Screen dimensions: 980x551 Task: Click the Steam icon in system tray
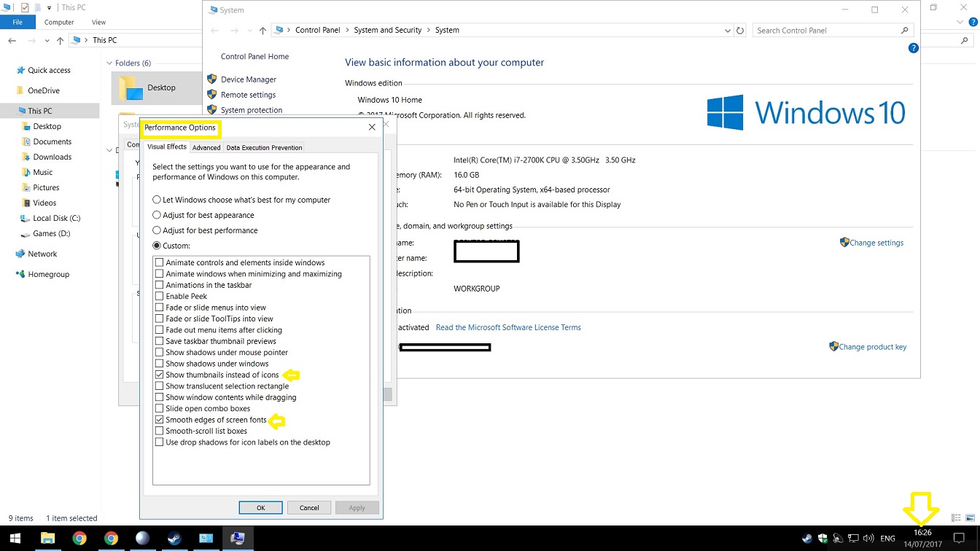(806, 539)
